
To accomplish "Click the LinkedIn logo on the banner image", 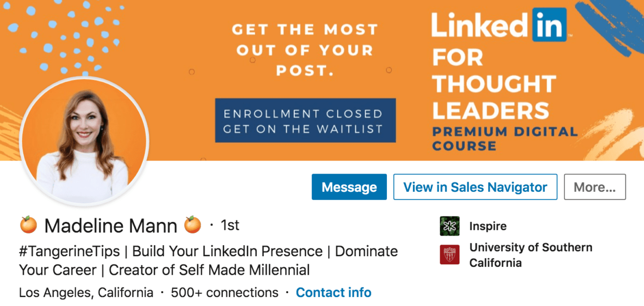I will pos(499,24).
